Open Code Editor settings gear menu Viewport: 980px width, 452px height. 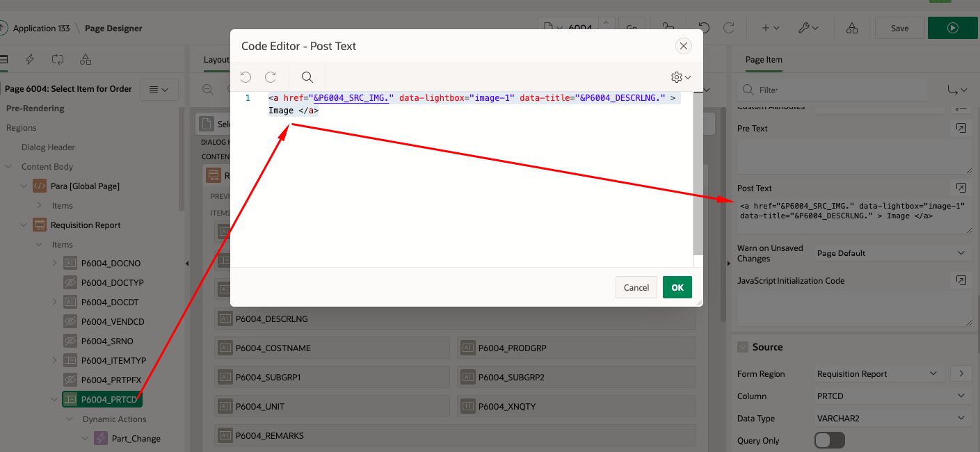pyautogui.click(x=680, y=77)
